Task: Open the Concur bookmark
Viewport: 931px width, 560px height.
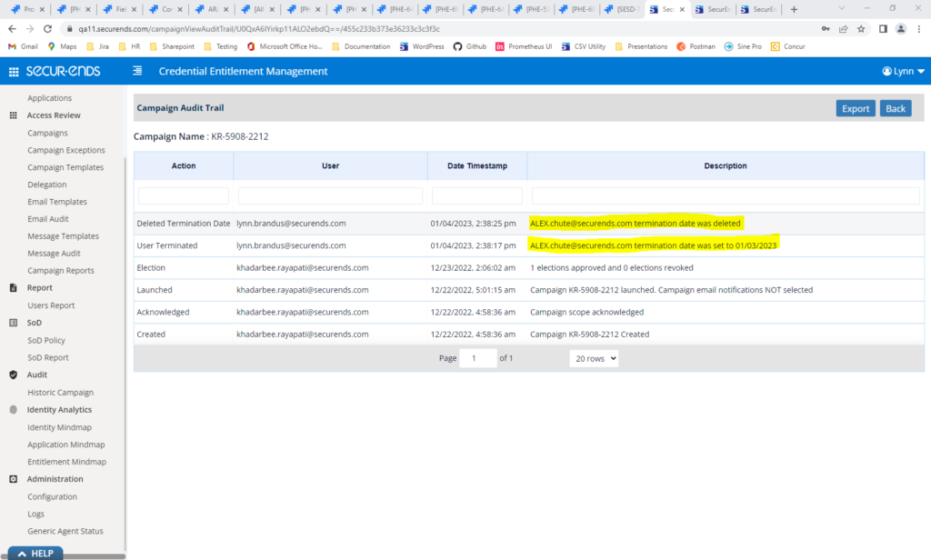Action: pos(788,46)
